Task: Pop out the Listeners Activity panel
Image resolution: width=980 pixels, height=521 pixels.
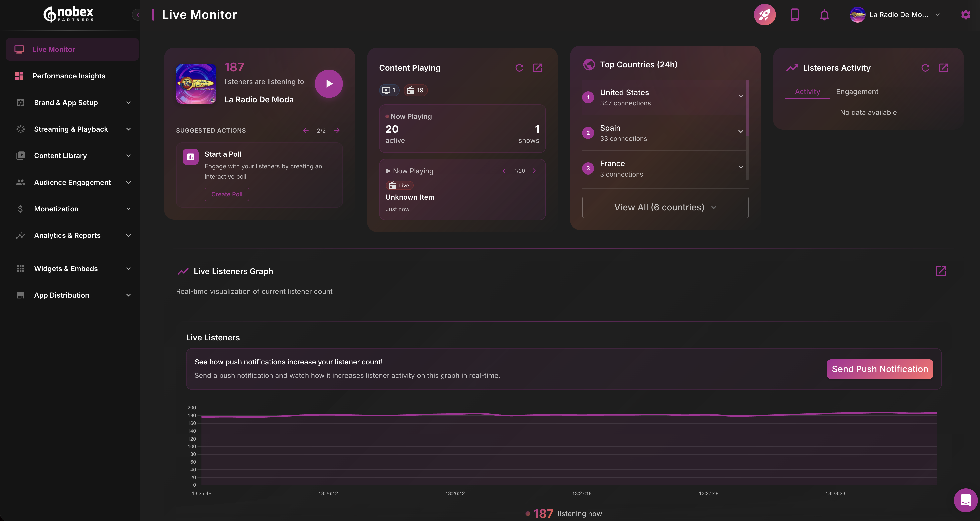Action: tap(943, 68)
